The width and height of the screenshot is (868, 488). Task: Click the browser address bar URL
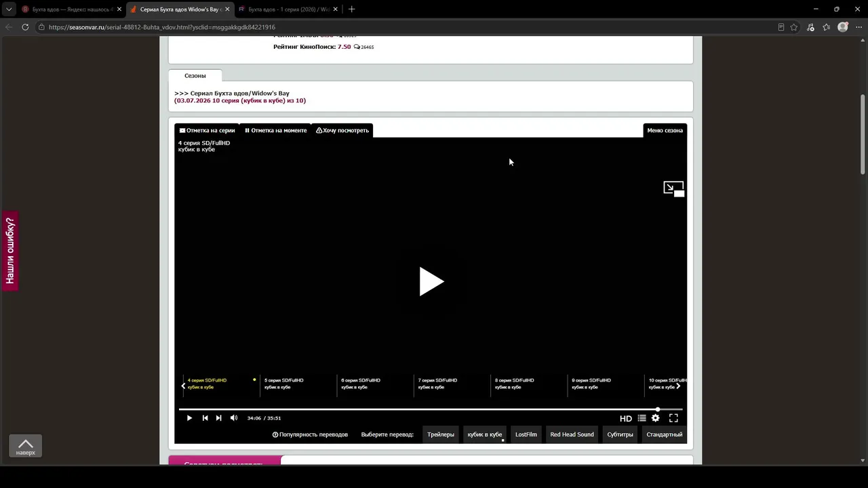162,27
